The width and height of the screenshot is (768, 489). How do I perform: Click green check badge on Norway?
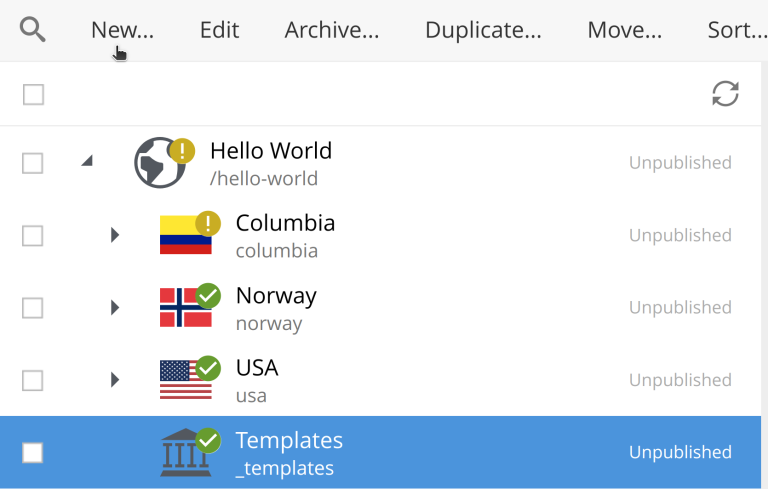pos(208,296)
